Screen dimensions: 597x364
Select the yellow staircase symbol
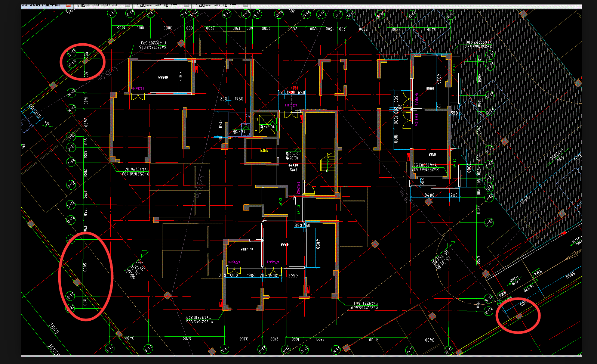327,161
